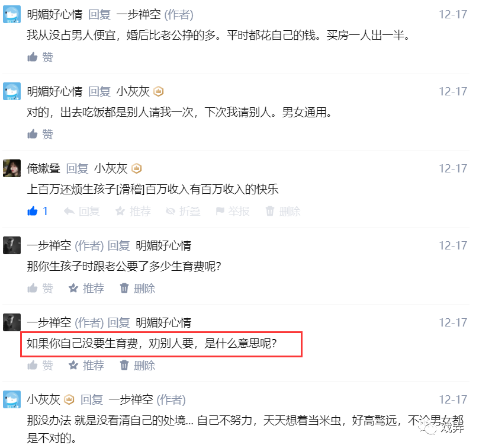Like the comment about treating others to meals
The image size is (479, 448).
click(x=40, y=135)
